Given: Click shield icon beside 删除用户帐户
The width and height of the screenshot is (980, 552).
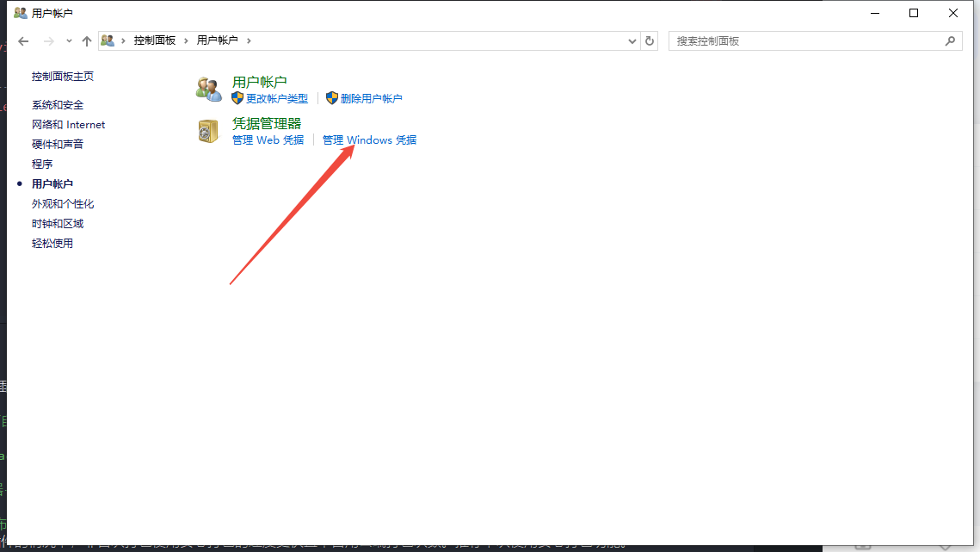Looking at the screenshot, I should [x=332, y=98].
